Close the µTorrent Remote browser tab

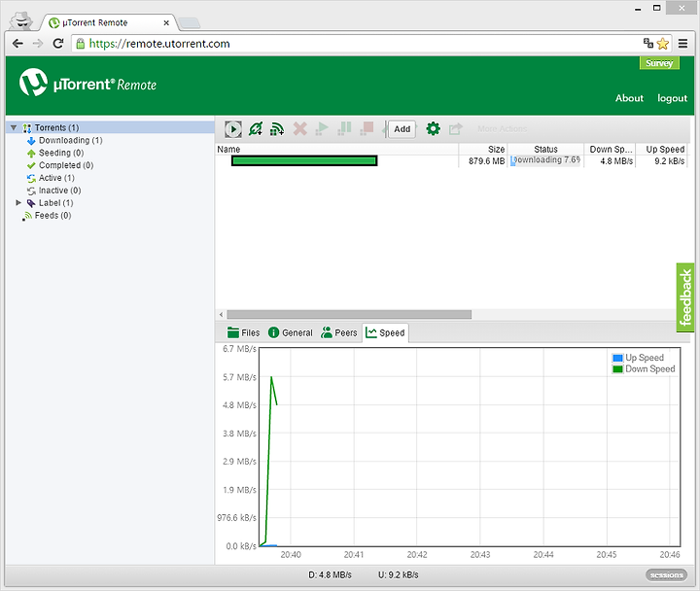[x=166, y=22]
